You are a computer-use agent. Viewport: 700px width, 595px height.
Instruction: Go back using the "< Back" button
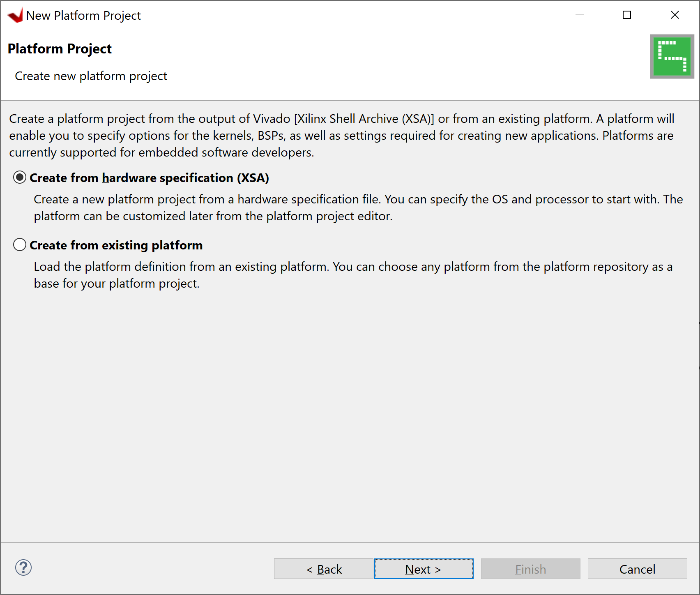coord(323,569)
